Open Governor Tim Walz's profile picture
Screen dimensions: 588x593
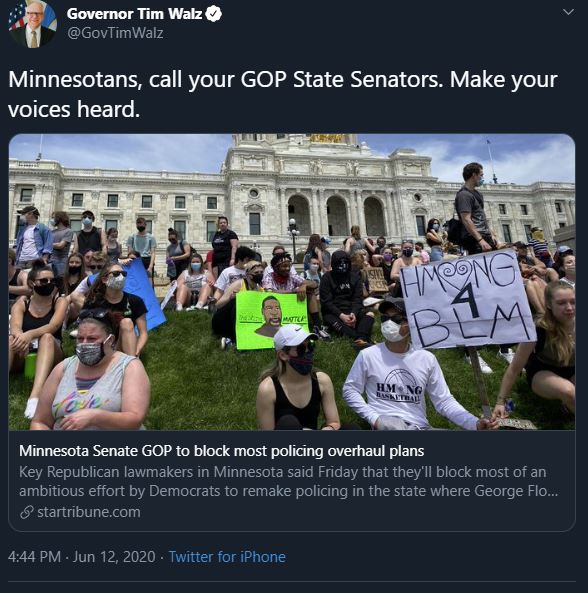(x=33, y=23)
